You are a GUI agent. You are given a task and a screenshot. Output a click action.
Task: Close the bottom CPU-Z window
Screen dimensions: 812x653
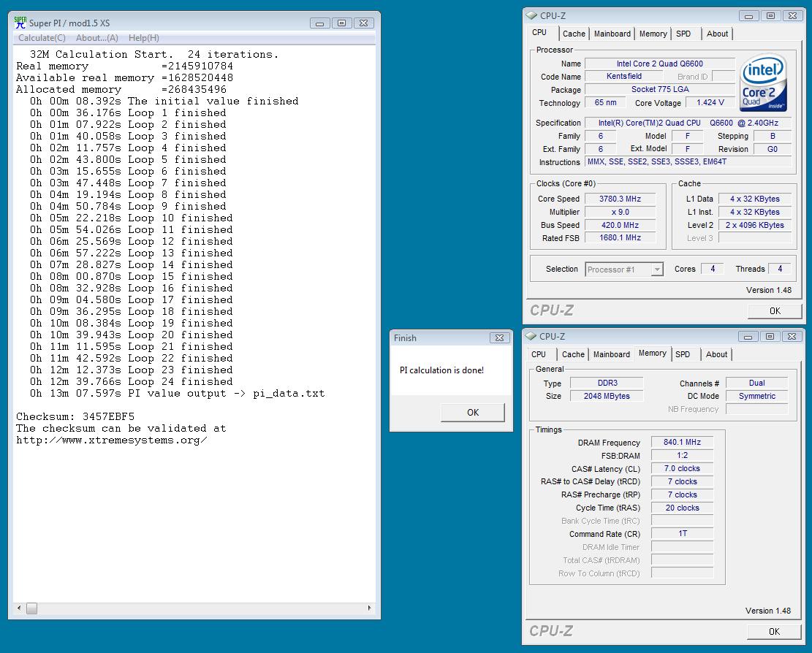click(792, 337)
